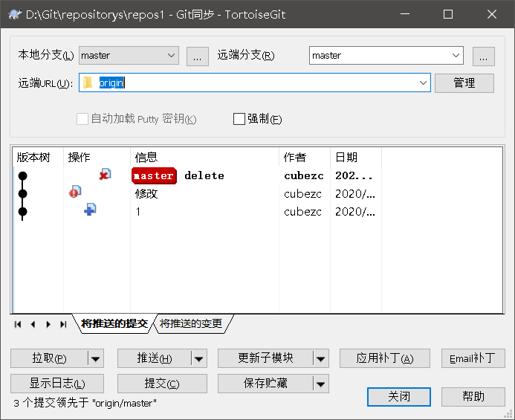This screenshot has height=420, width=515.
Task: Select the commit message 1
Action: point(138,212)
